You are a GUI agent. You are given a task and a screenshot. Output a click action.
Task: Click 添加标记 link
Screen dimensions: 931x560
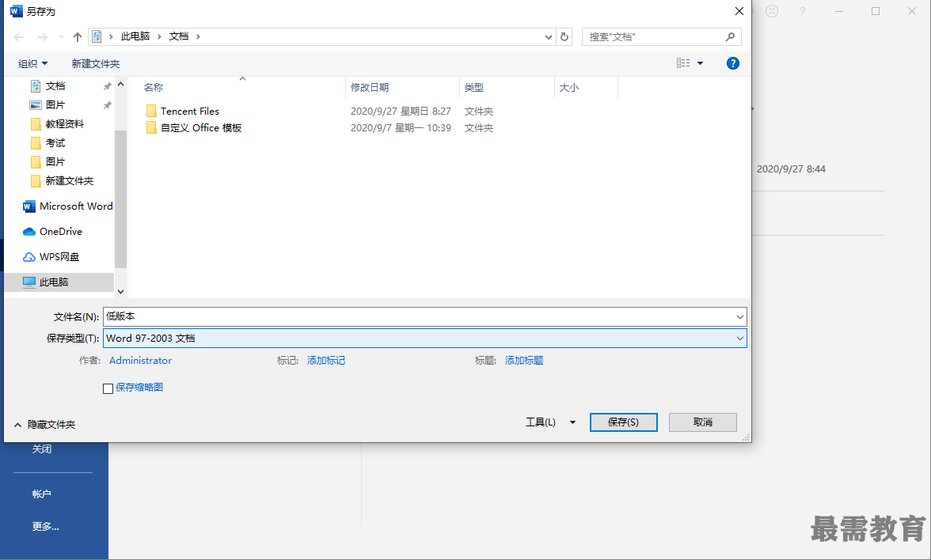point(326,361)
